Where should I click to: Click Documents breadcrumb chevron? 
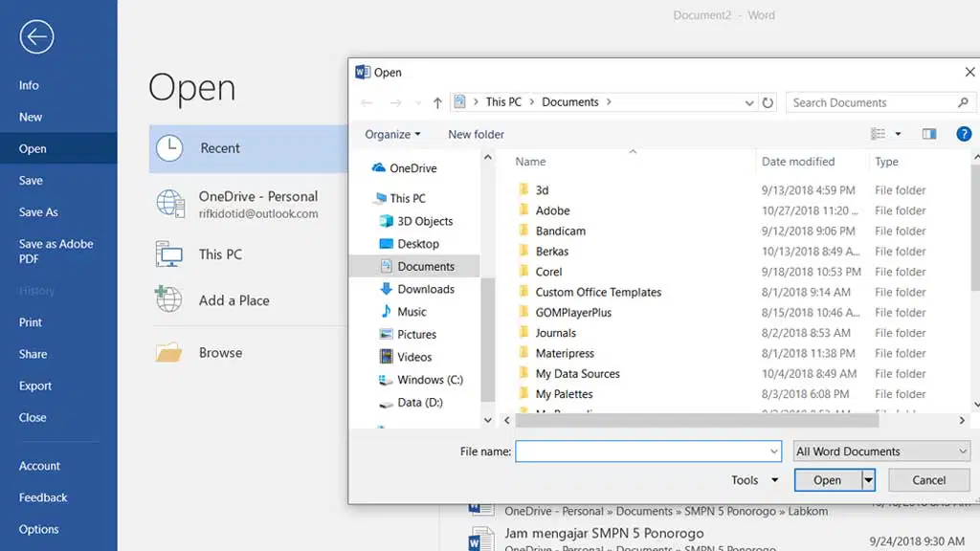pyautogui.click(x=609, y=101)
